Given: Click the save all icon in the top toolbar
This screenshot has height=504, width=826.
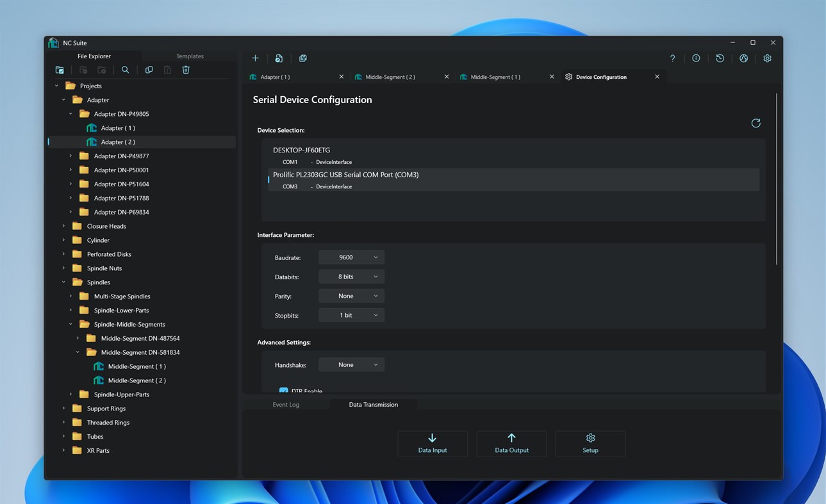Looking at the screenshot, I should tap(303, 58).
